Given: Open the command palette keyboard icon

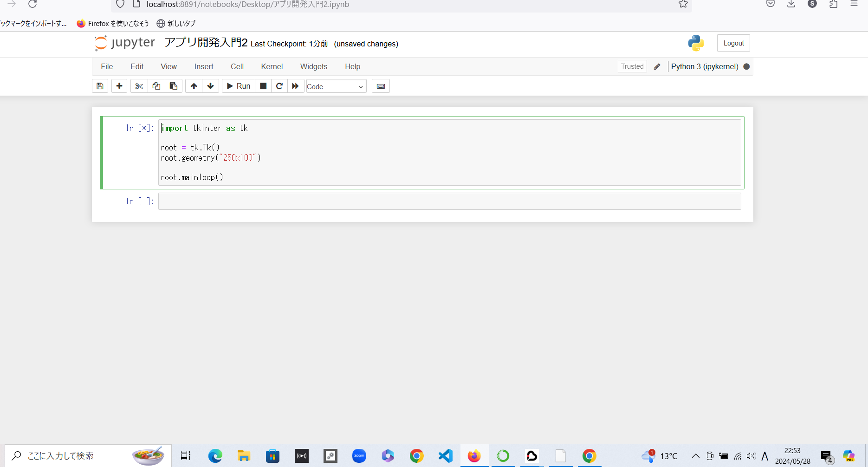Looking at the screenshot, I should (381, 86).
